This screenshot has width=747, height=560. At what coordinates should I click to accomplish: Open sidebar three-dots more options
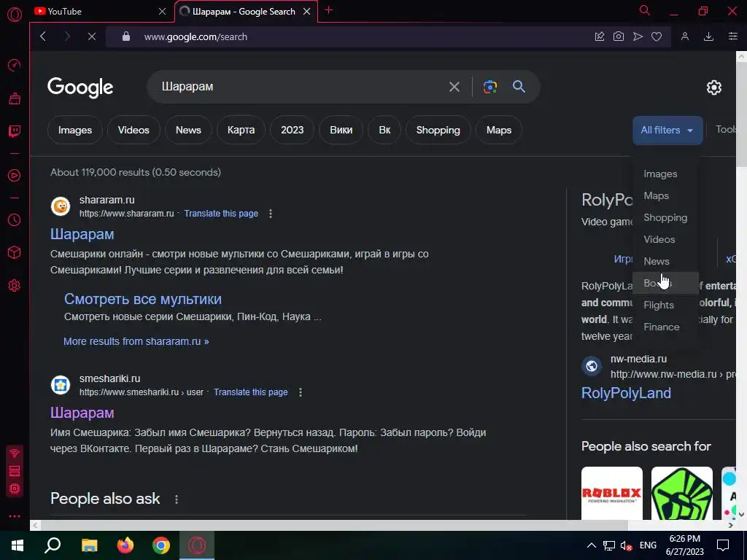(15, 516)
